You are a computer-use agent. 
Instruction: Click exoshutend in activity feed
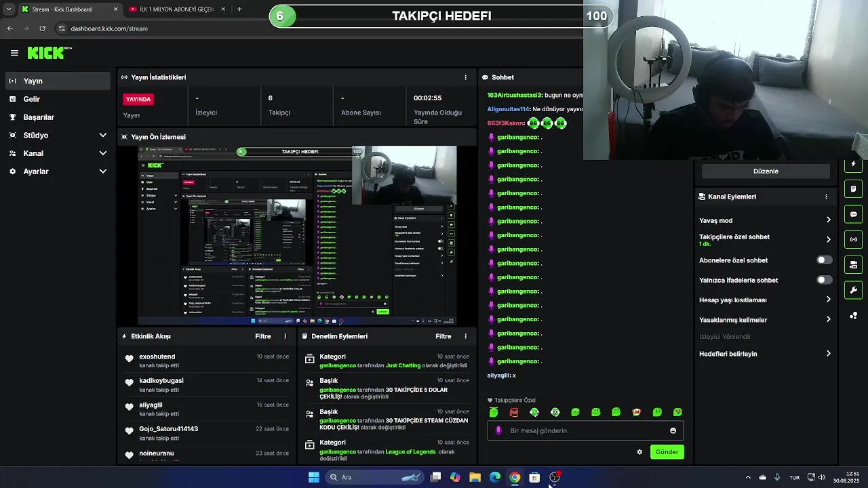[157, 357]
